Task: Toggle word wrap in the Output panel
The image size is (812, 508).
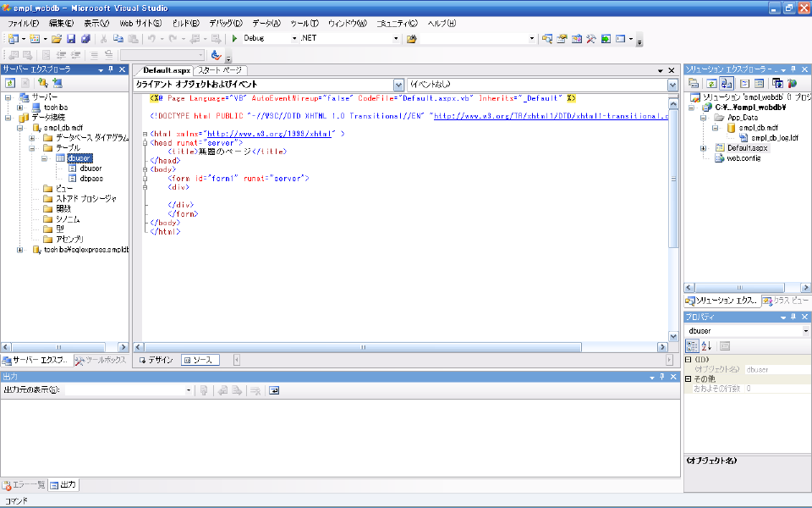Action: (x=274, y=390)
